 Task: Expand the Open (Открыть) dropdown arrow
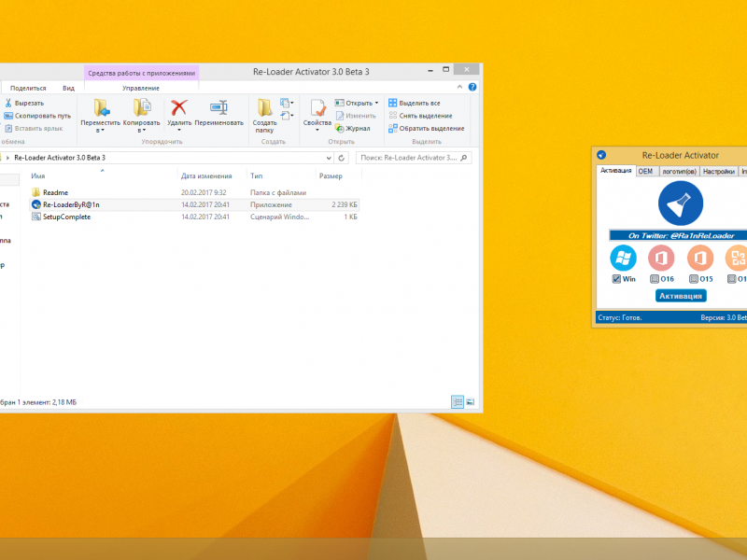coord(376,103)
